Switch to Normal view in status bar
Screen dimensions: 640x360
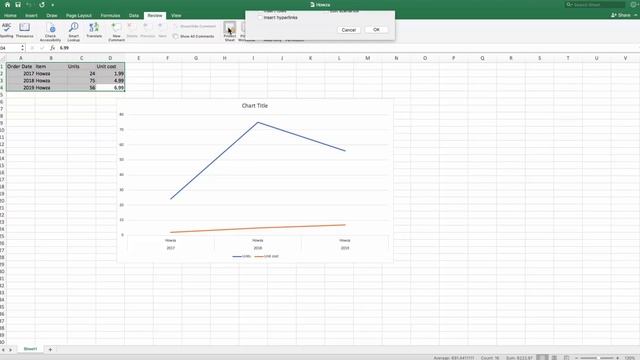542,358
